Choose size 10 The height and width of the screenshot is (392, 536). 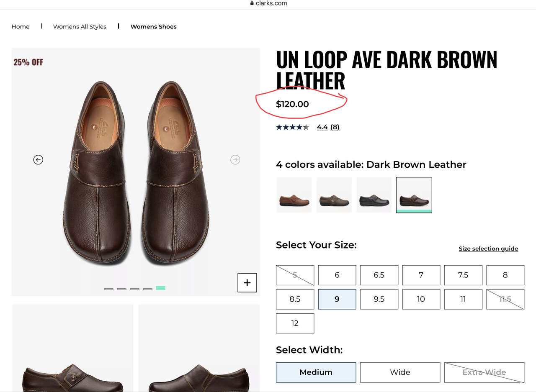(x=421, y=299)
